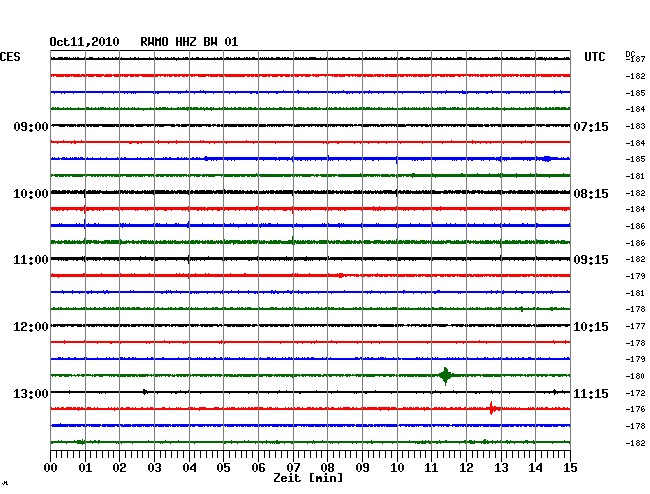The image size is (650, 494).
Task: Click the 09:15 UTC time label
Action: tap(591, 260)
